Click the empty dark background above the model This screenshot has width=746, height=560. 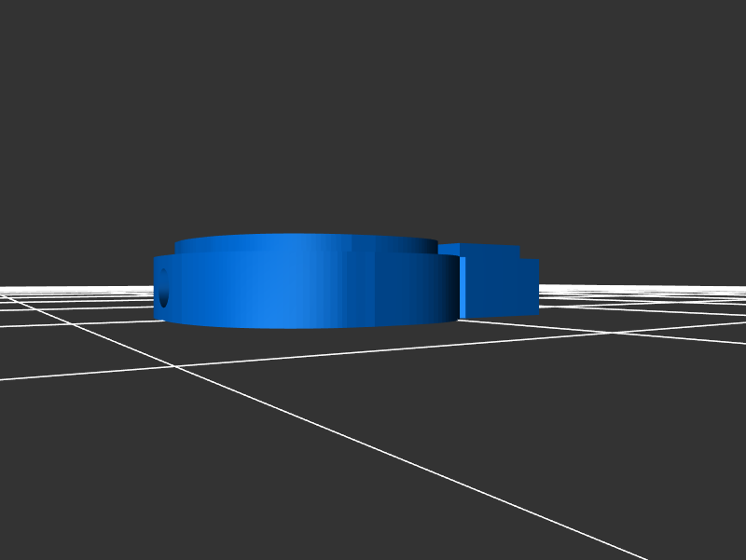[x=373, y=112]
